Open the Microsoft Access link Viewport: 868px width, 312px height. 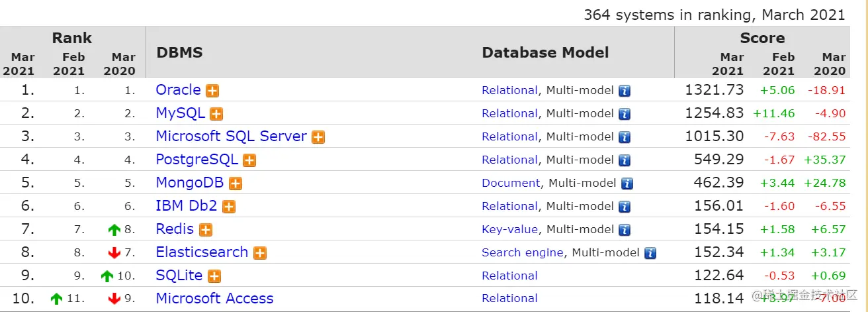click(214, 299)
